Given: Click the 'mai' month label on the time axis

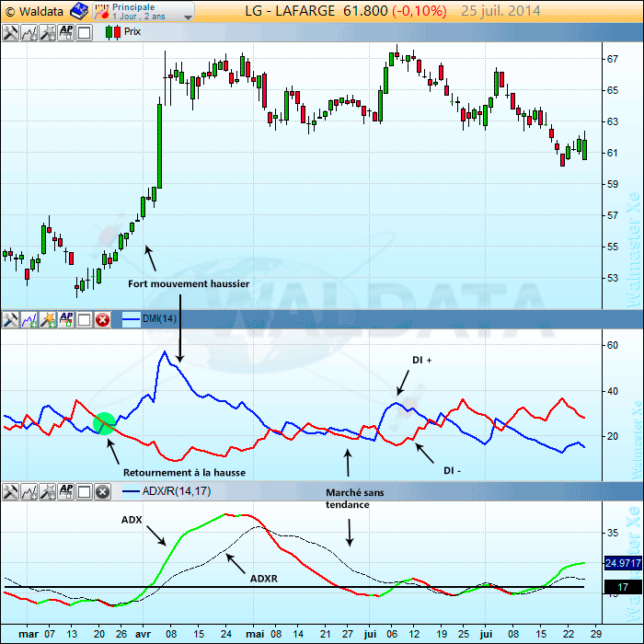Looking at the screenshot, I should pos(255,634).
